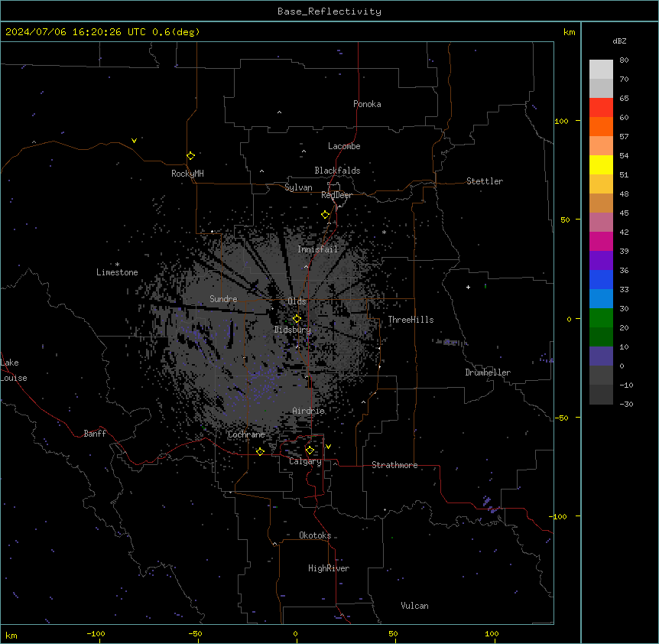Click the Calgary city label
The height and width of the screenshot is (644, 659).
305,461
